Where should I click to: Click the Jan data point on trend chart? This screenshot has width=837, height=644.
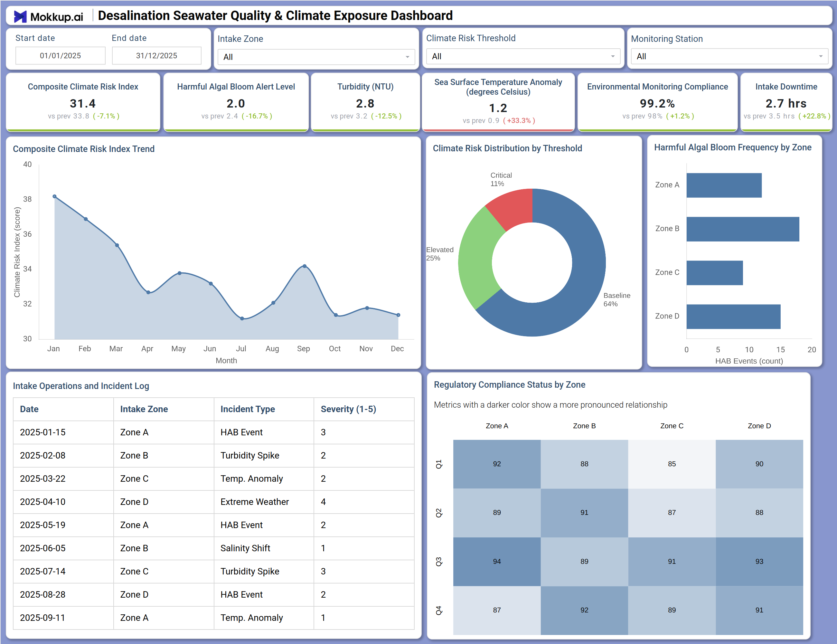[x=54, y=196]
